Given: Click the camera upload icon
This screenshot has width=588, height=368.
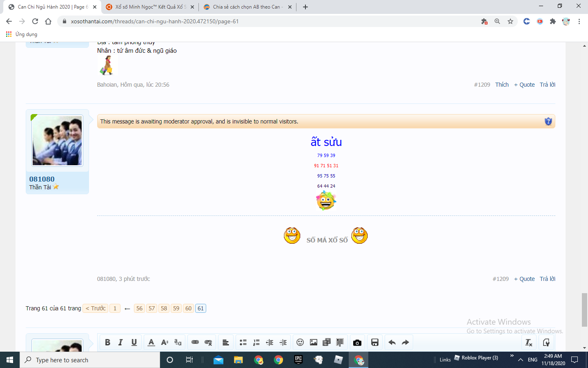Looking at the screenshot, I should 357,342.
